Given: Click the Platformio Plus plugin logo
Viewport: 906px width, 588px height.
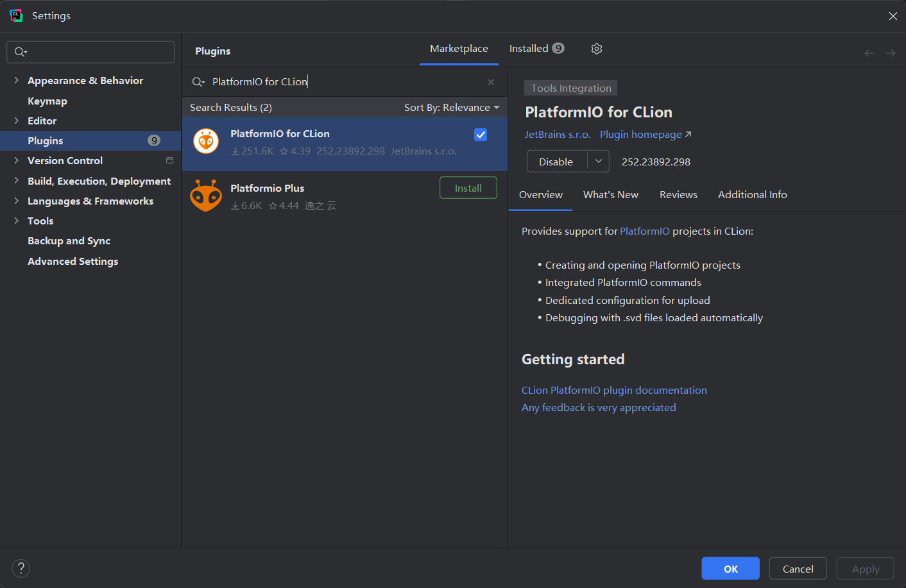Looking at the screenshot, I should 206,196.
